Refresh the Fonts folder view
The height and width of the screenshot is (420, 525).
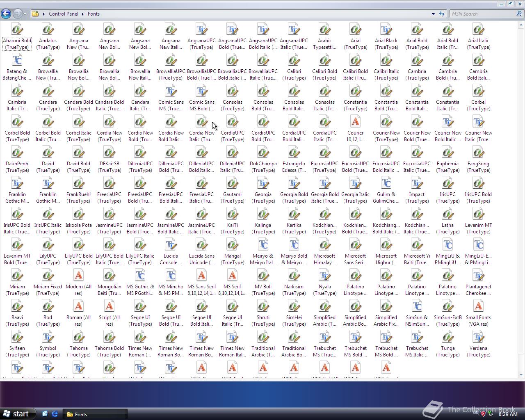442,14
